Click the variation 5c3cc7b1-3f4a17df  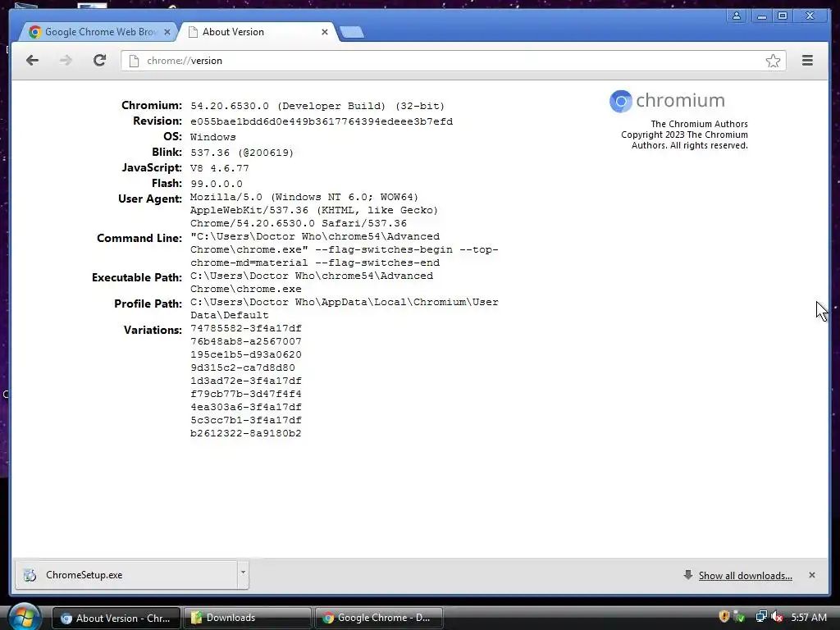coord(246,420)
